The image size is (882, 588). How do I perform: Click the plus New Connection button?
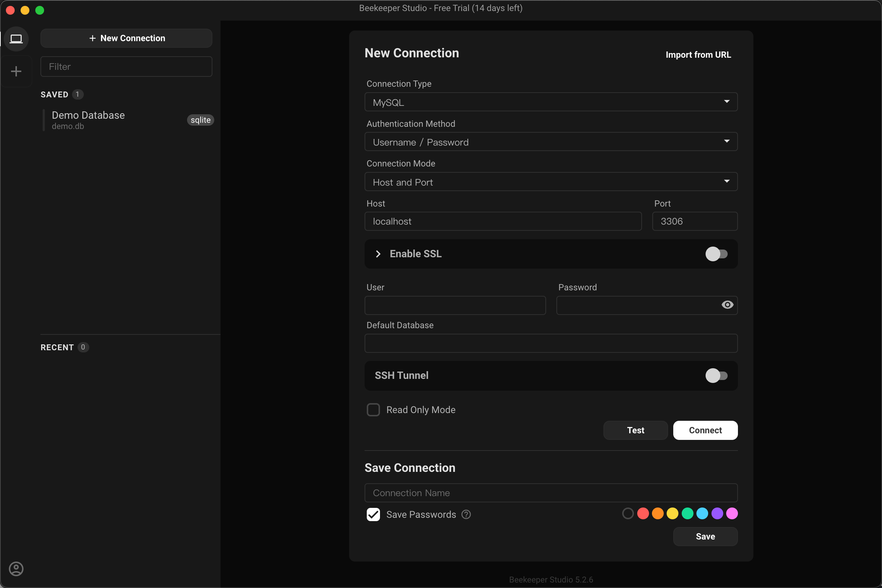126,38
